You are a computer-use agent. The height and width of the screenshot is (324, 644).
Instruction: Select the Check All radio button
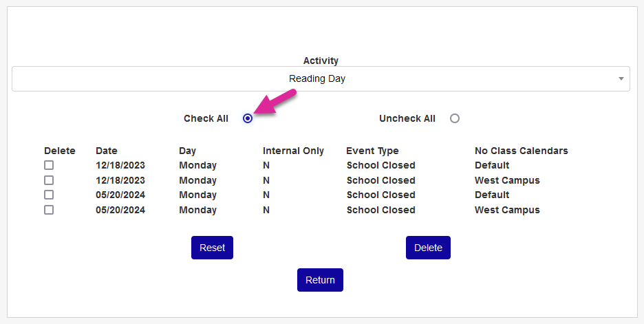point(248,118)
